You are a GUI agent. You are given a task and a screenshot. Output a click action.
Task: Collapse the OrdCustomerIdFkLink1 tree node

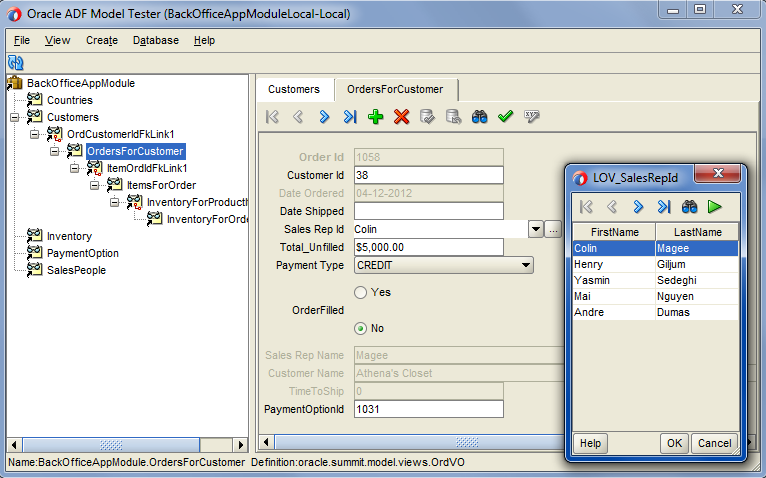click(x=34, y=134)
